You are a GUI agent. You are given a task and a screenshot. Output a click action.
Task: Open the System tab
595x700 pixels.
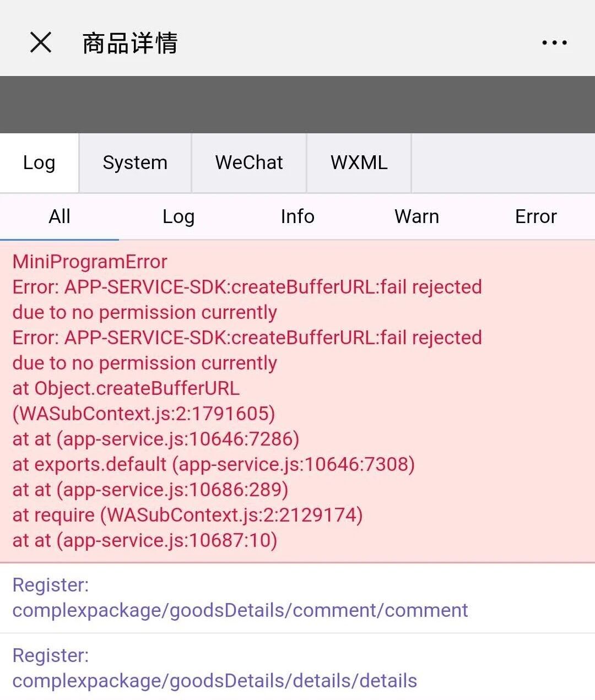(x=135, y=162)
